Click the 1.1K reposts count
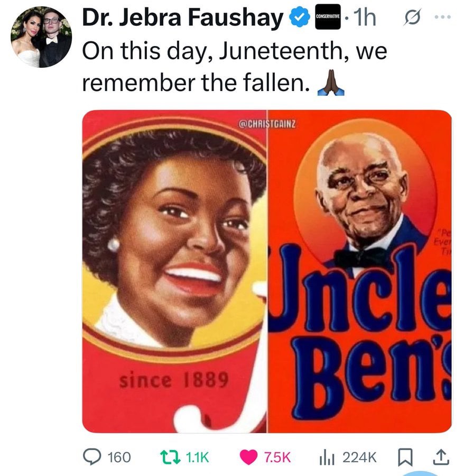The height and width of the screenshot is (476, 464). (197, 457)
